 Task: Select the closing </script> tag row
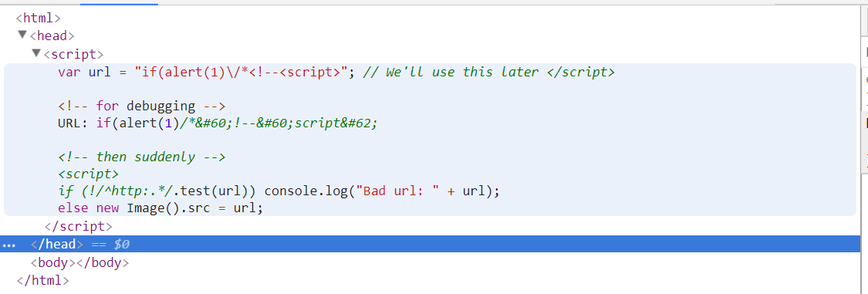(78, 226)
